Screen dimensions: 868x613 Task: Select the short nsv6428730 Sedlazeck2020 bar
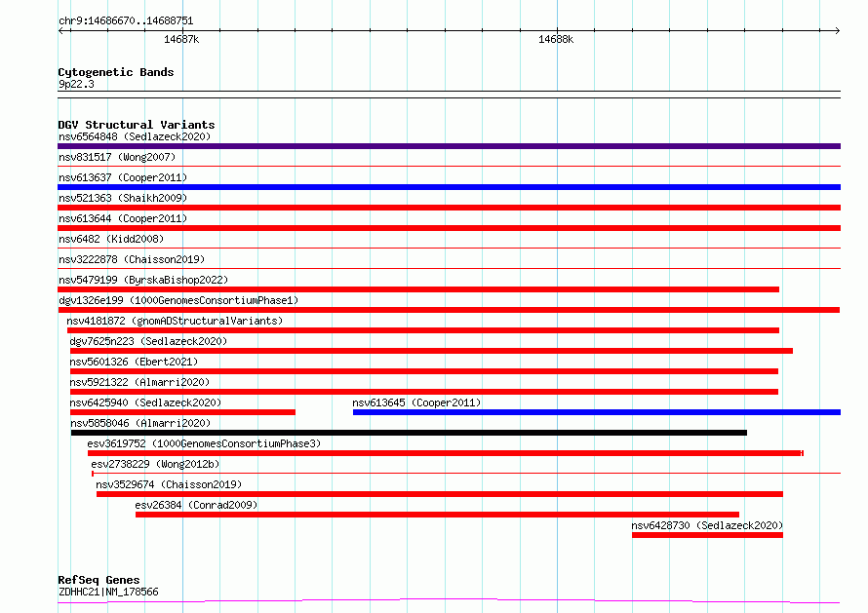tap(707, 535)
